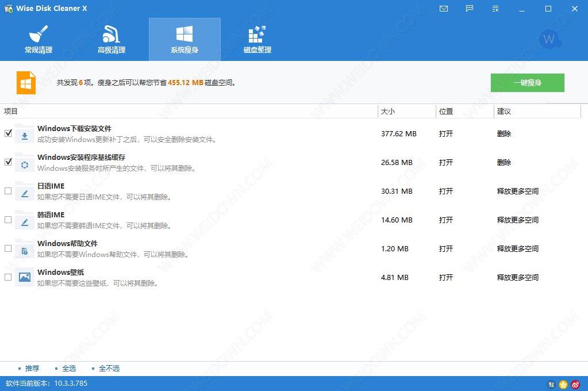Image resolution: width=588 pixels, height=391 pixels.
Task: Select the 韩语IME item title
Action: (51, 214)
